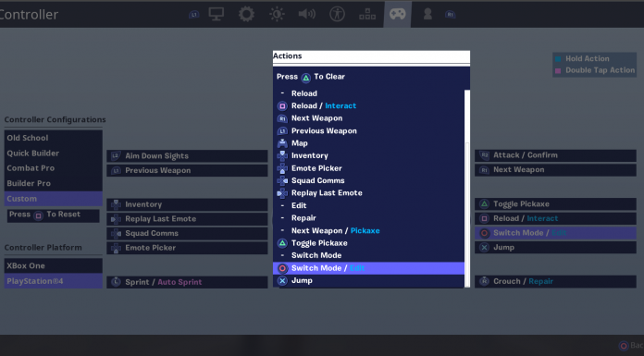Open the Input network-style settings icon

(x=367, y=15)
